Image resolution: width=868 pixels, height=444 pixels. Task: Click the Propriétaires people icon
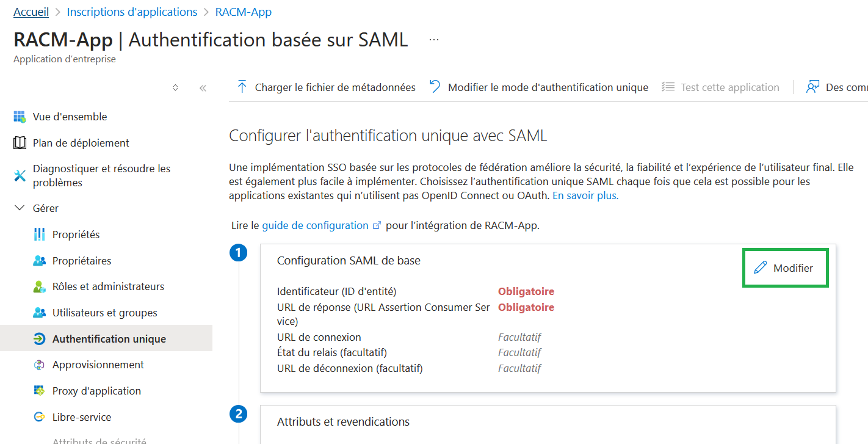pos(39,261)
